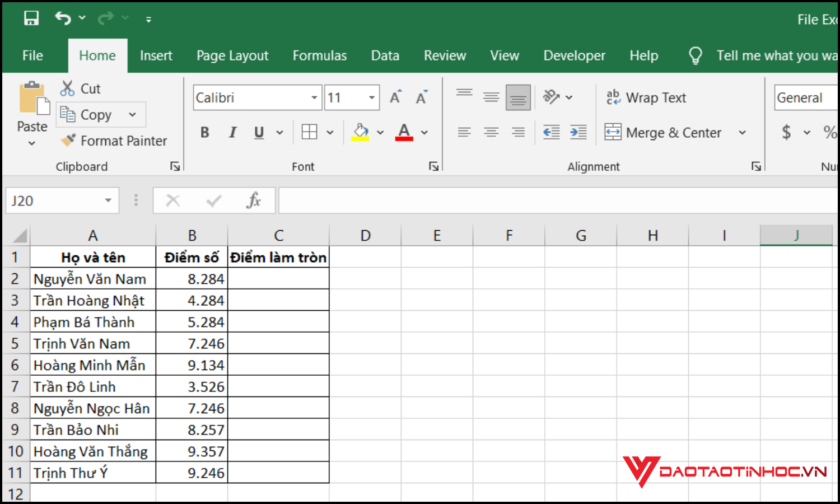Apply the yellow fill color bucket

[361, 132]
